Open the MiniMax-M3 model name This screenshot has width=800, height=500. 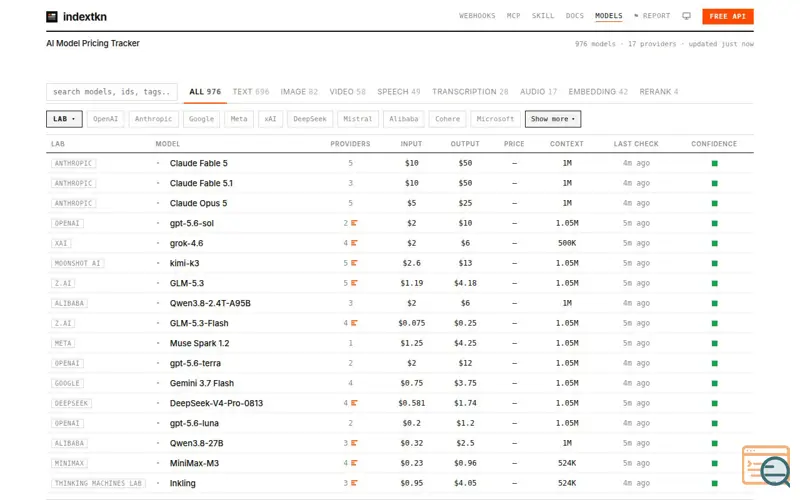194,463
